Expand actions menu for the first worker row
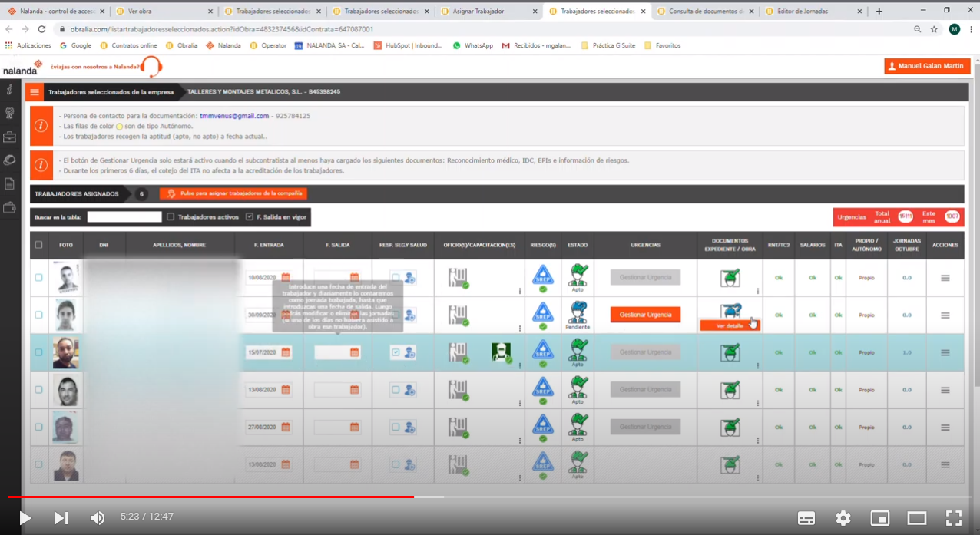The width and height of the screenshot is (980, 535). [945, 278]
